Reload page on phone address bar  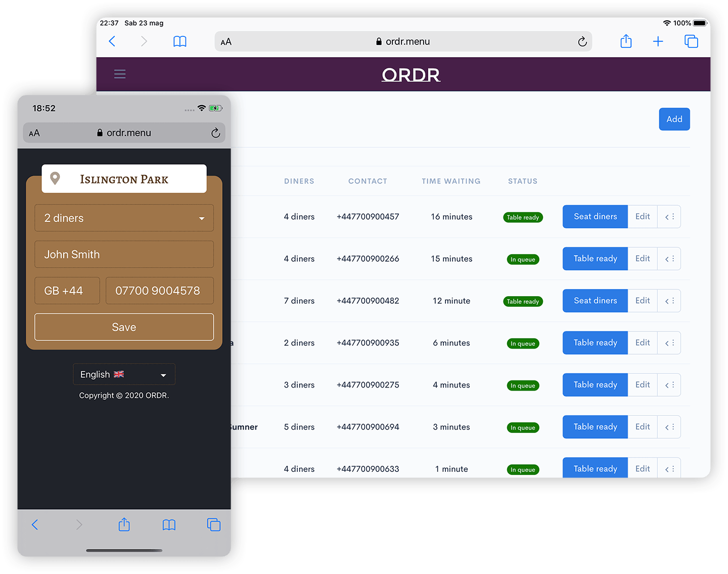click(x=215, y=133)
